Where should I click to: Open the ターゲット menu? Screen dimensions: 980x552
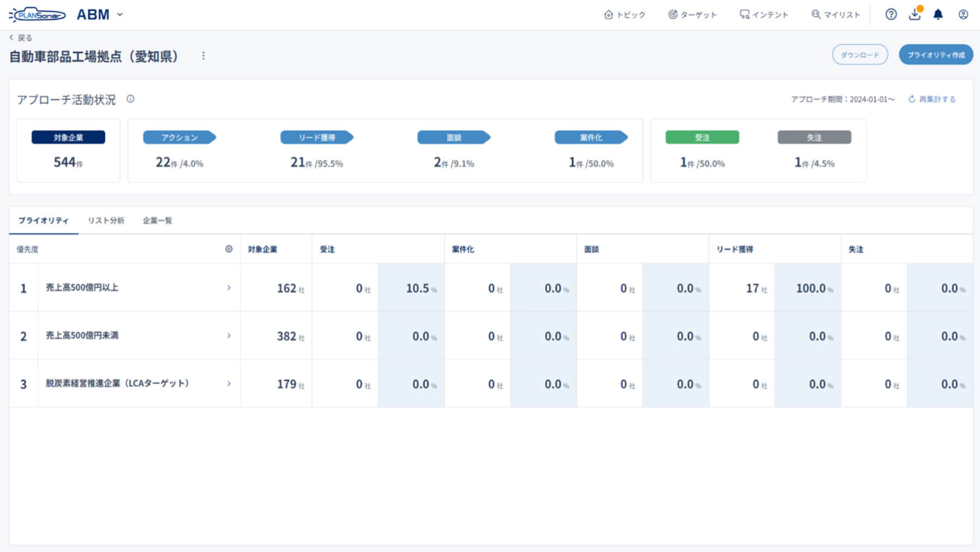(692, 15)
